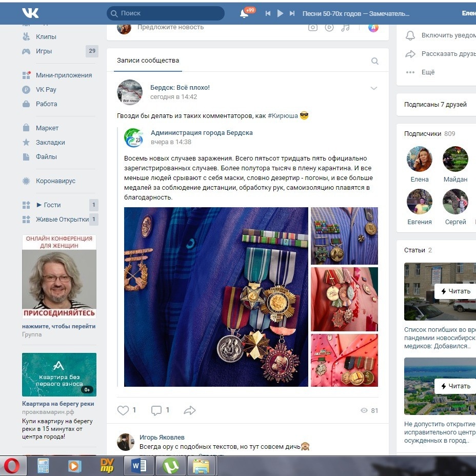Search the community wall posts
This screenshot has height=476, width=476.
point(374,61)
